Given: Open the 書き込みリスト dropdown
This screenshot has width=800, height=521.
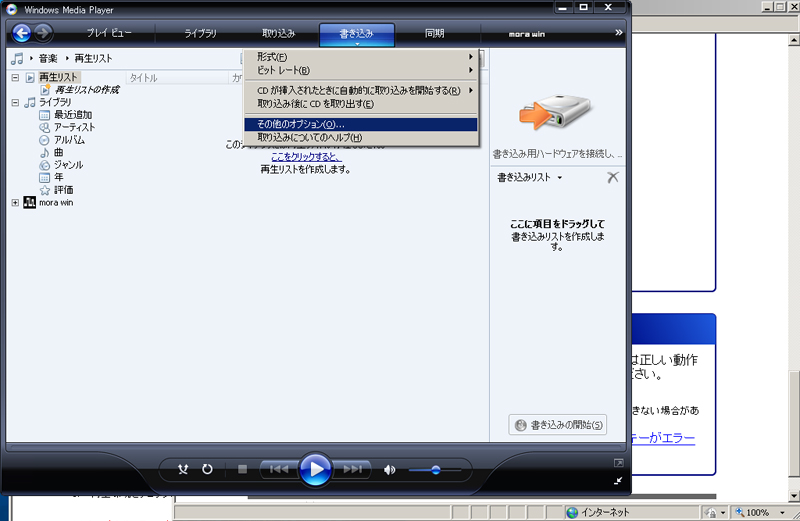Looking at the screenshot, I should tap(530, 177).
